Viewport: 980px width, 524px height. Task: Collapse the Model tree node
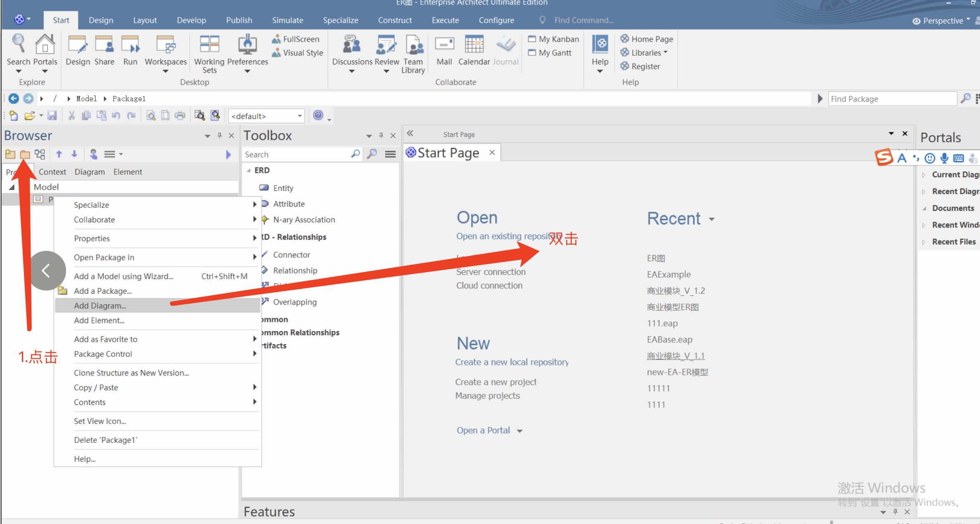click(12, 187)
